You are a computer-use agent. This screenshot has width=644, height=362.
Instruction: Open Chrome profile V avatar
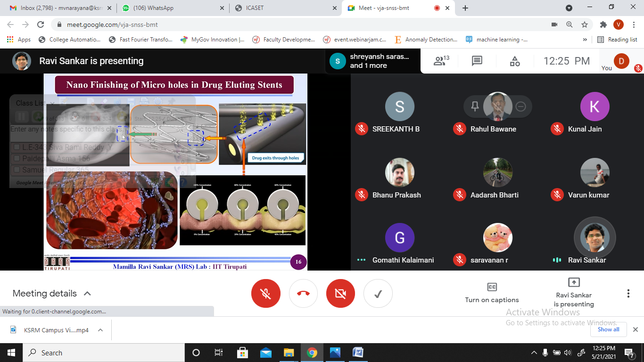619,25
